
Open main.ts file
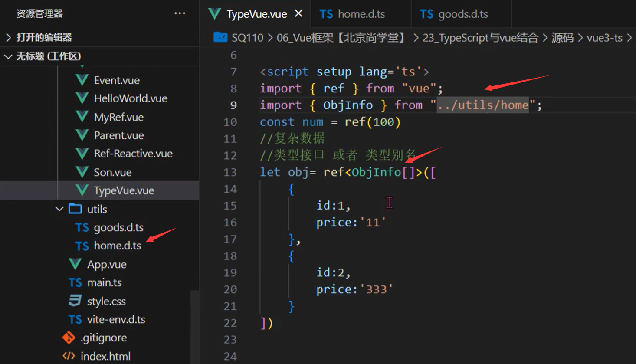tap(104, 282)
